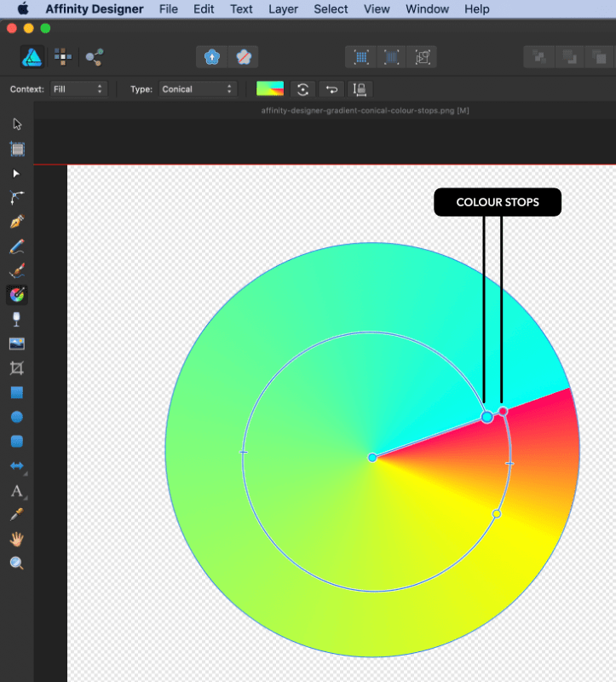Activate the Transparency wine-glass tool
Screen dimensions: 616x682
pos(17,320)
